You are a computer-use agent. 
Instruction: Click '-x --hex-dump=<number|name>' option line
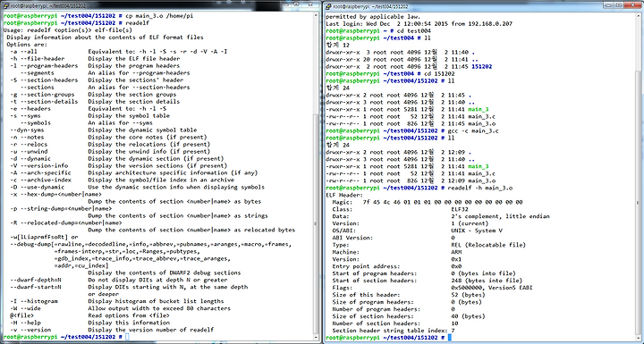click(x=55, y=194)
